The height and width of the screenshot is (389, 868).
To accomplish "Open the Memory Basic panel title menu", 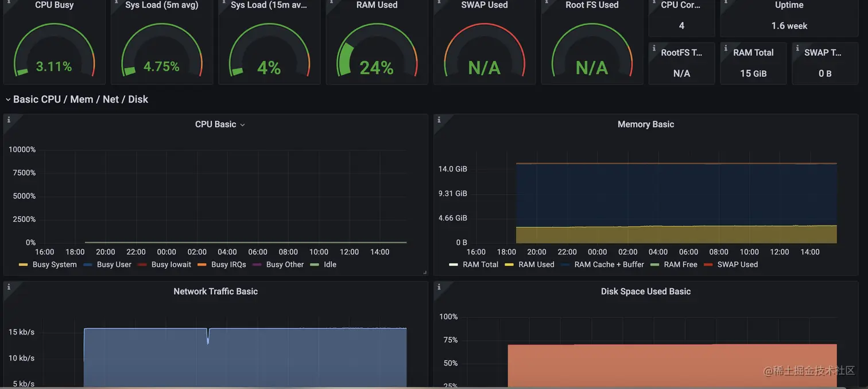I will click(x=646, y=125).
